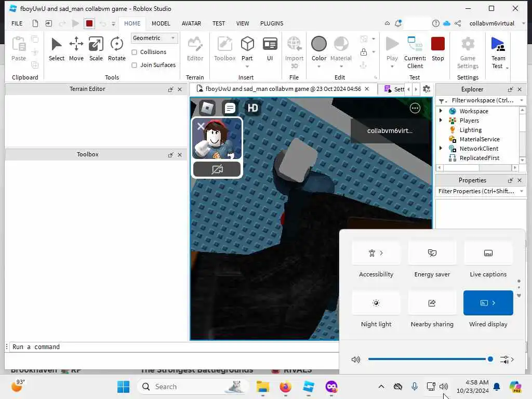This screenshot has width=532, height=399.
Task: Open the Part dropdown arrow
Action: pos(247,66)
